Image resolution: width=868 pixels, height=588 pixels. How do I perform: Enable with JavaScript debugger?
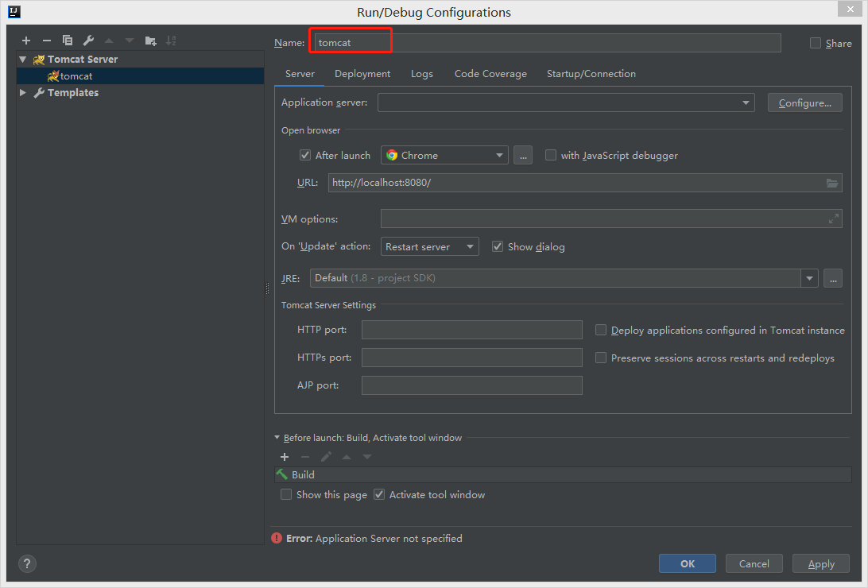pyautogui.click(x=551, y=156)
